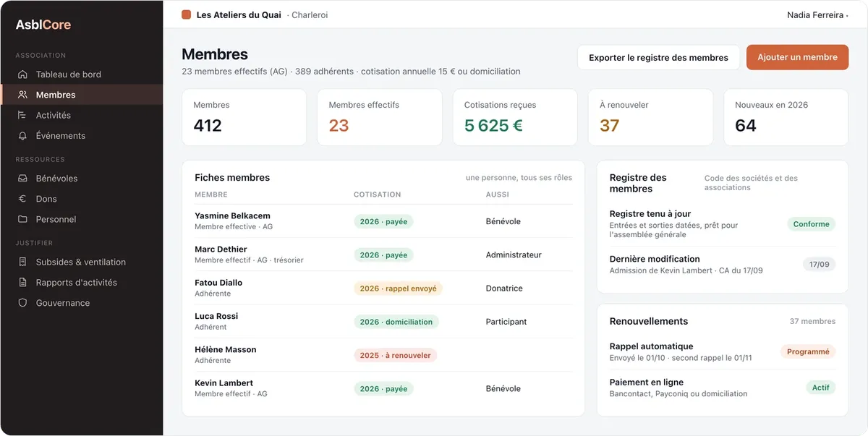Click the Conforme status badge
The width and height of the screenshot is (868, 436).
tap(811, 224)
